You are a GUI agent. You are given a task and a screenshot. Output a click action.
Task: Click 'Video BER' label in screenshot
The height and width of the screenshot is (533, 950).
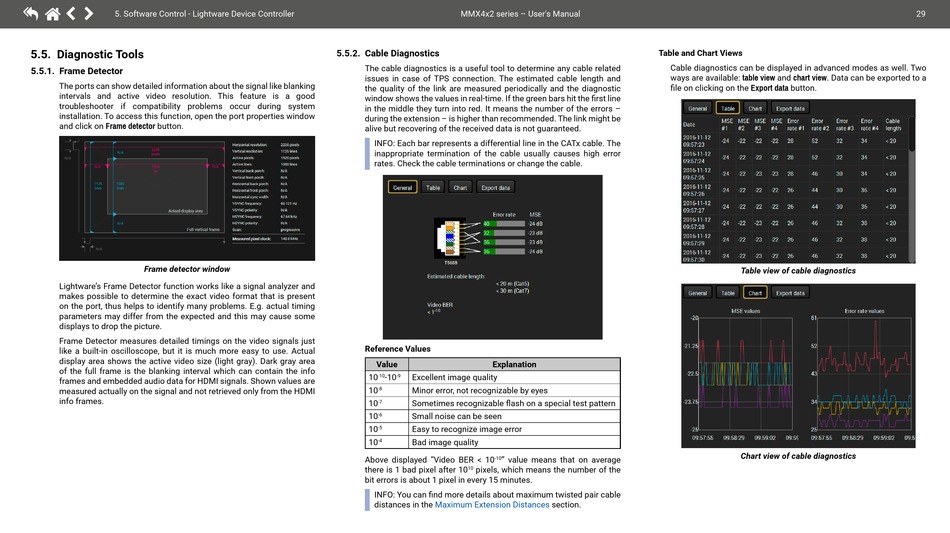point(440,305)
